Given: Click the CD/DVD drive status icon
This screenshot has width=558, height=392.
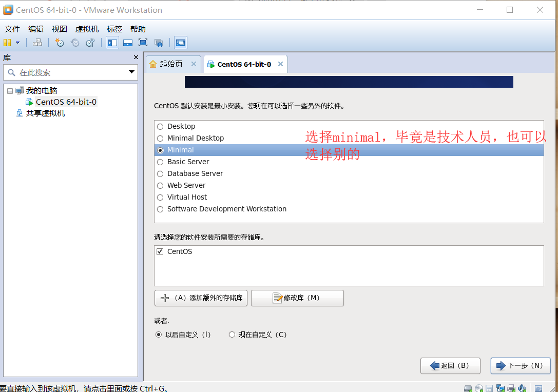Looking at the screenshot, I should pos(479,388).
